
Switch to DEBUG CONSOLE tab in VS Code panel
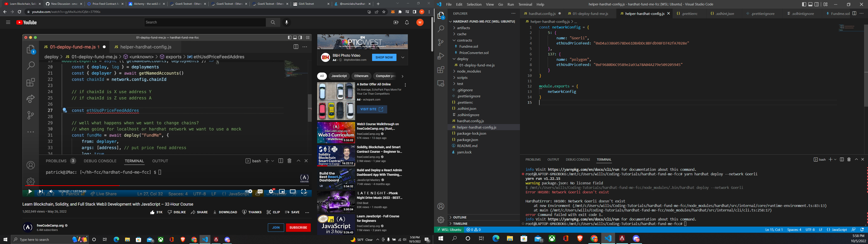pyautogui.click(x=578, y=160)
